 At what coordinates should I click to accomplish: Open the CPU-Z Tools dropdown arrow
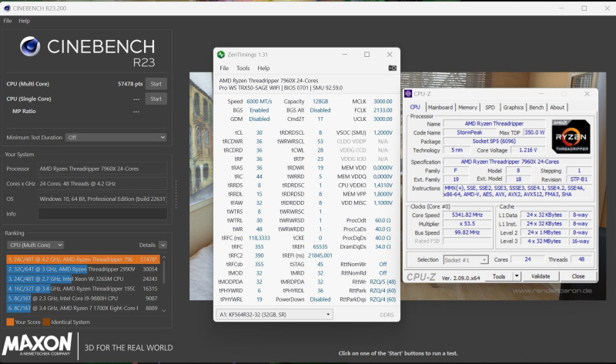(517, 276)
